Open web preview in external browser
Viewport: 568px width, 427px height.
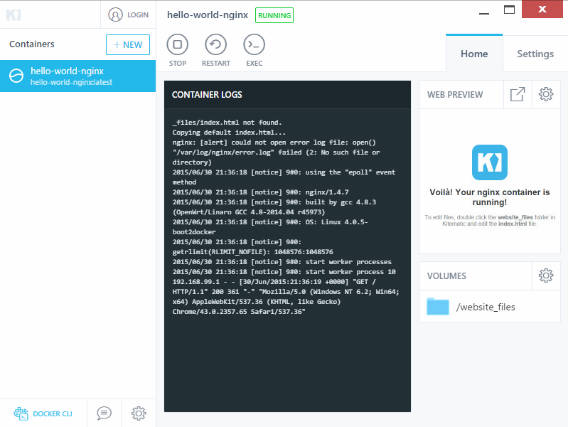coord(517,95)
